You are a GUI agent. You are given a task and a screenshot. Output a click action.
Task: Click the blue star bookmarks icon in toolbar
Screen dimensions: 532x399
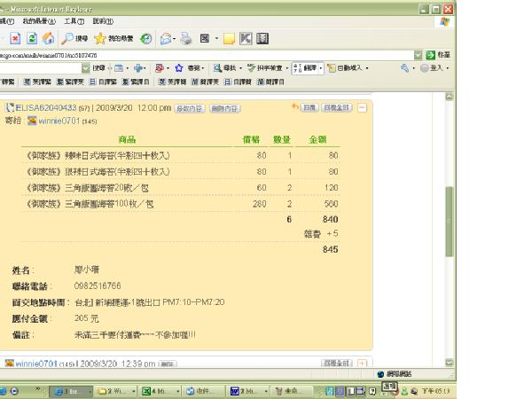[179, 68]
